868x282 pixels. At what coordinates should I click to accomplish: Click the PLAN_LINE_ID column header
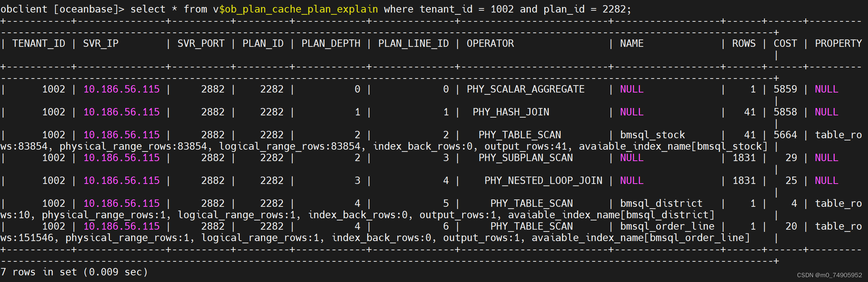pyautogui.click(x=414, y=43)
